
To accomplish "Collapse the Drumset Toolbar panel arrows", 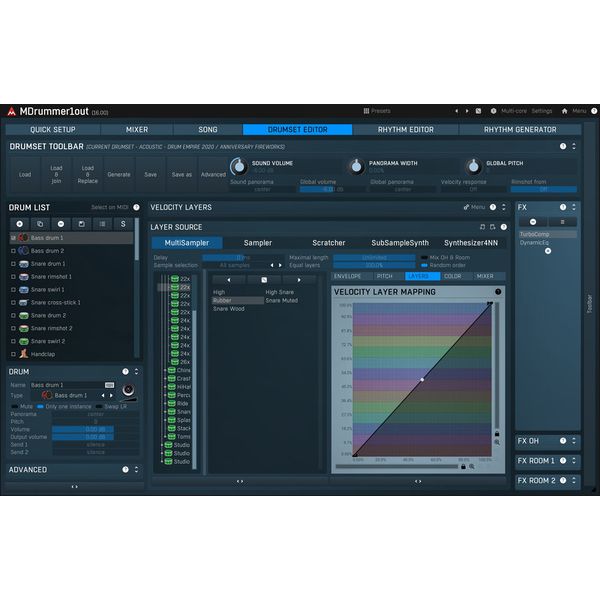I will pyautogui.click(x=574, y=146).
